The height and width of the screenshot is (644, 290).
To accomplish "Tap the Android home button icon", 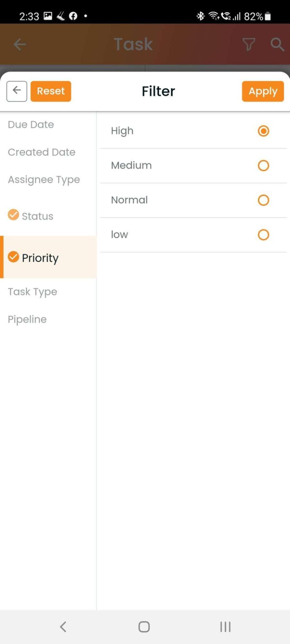I will 144,627.
